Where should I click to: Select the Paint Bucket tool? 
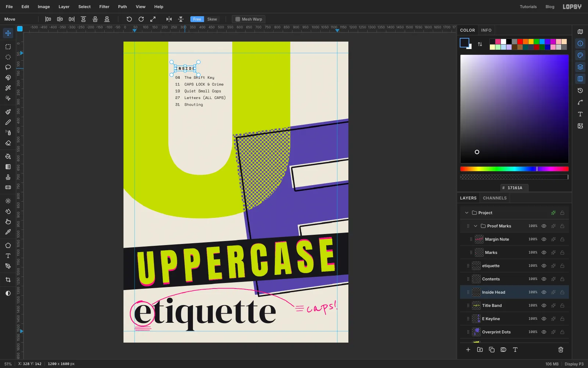pos(8,156)
